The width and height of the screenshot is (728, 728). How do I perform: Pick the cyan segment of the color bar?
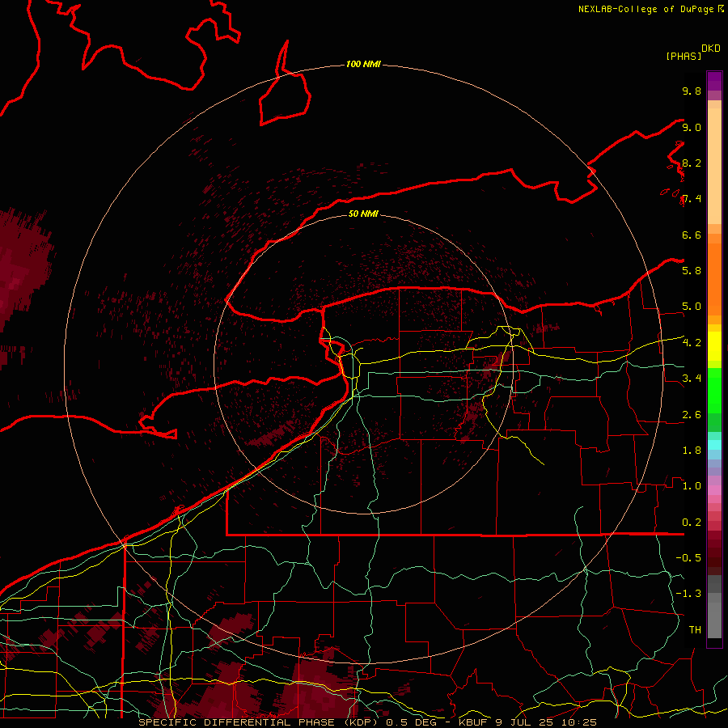pos(714,445)
